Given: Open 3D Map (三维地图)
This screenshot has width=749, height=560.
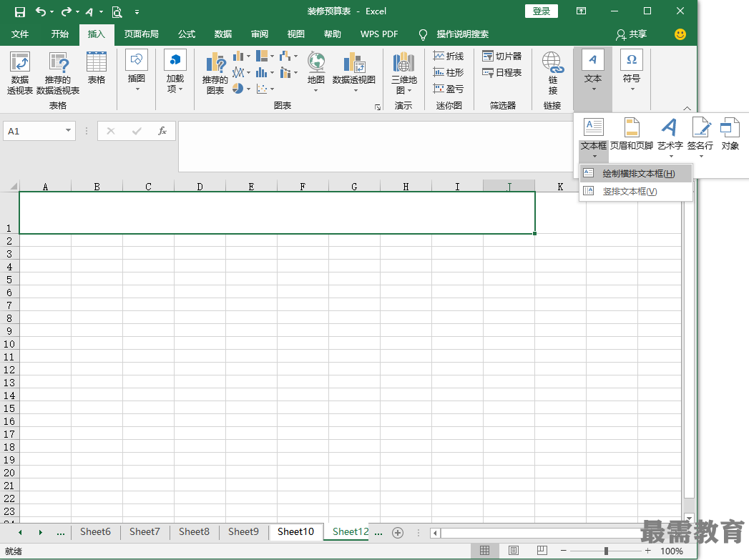Looking at the screenshot, I should coord(404,73).
